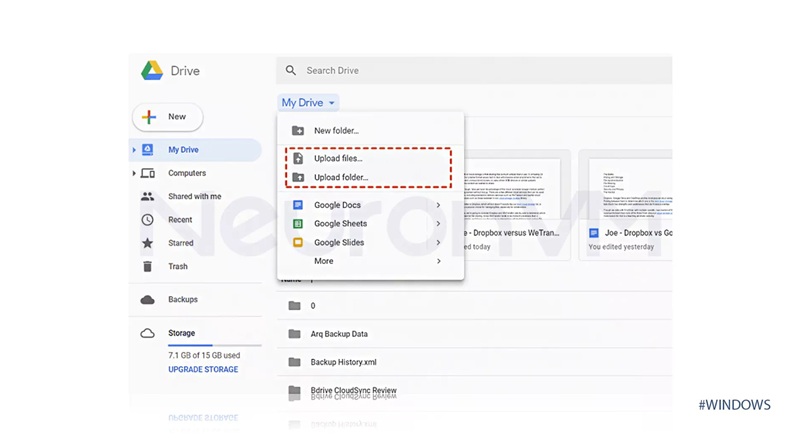
Task: Open the My Drive breadcrumb dropdown
Action: pyautogui.click(x=308, y=103)
